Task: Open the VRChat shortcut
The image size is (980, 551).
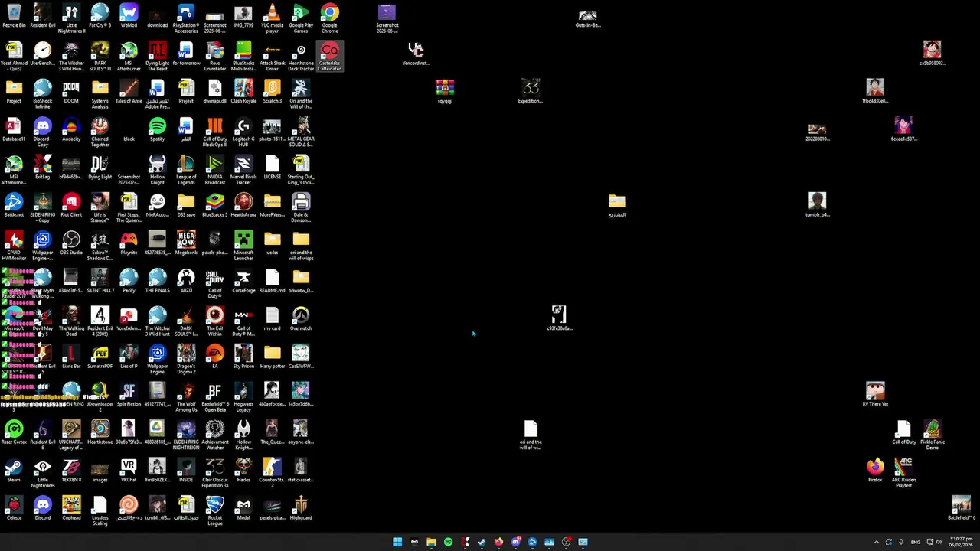Action: point(129,469)
